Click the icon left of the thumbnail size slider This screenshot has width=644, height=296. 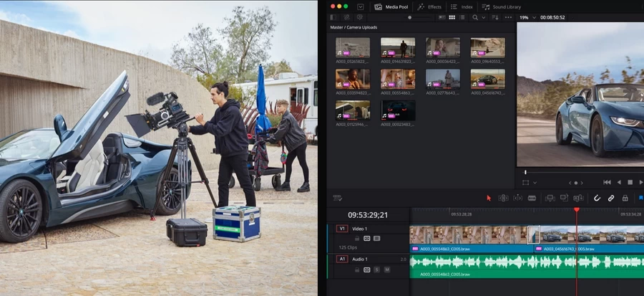360,17
